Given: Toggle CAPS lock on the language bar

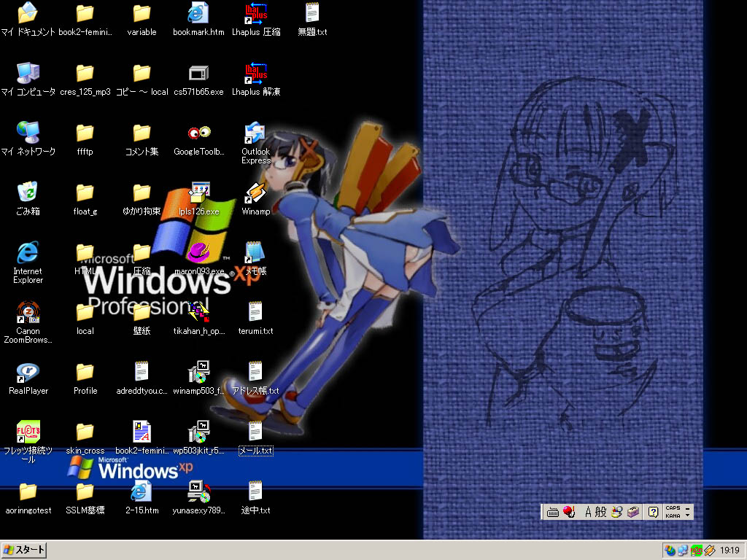Looking at the screenshot, I should (x=673, y=508).
